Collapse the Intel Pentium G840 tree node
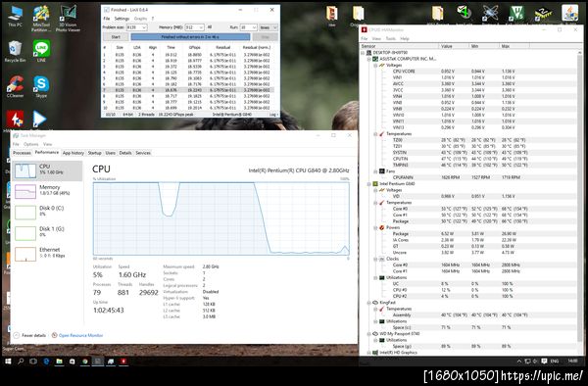 click(x=369, y=184)
